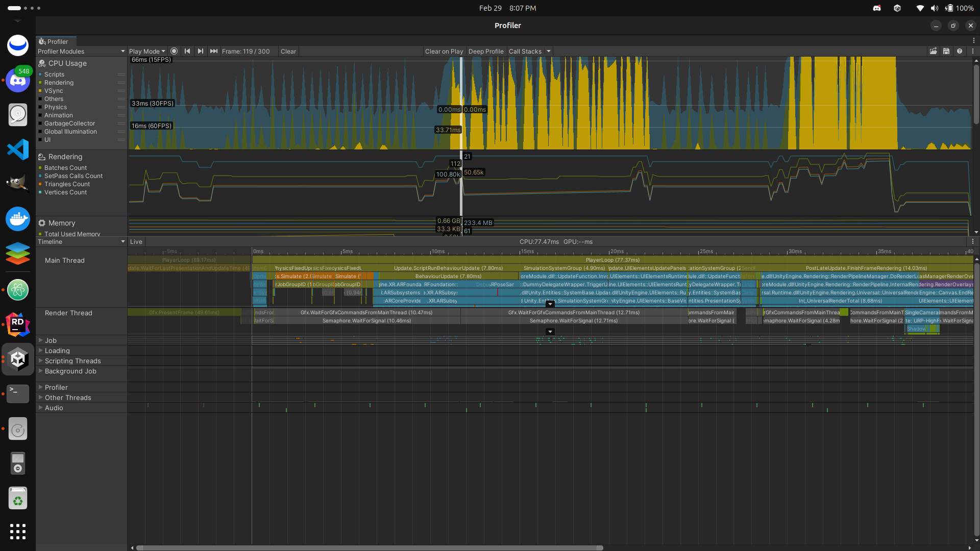Open the Play Mode target dropdown
980x551 pixels.
(147, 51)
